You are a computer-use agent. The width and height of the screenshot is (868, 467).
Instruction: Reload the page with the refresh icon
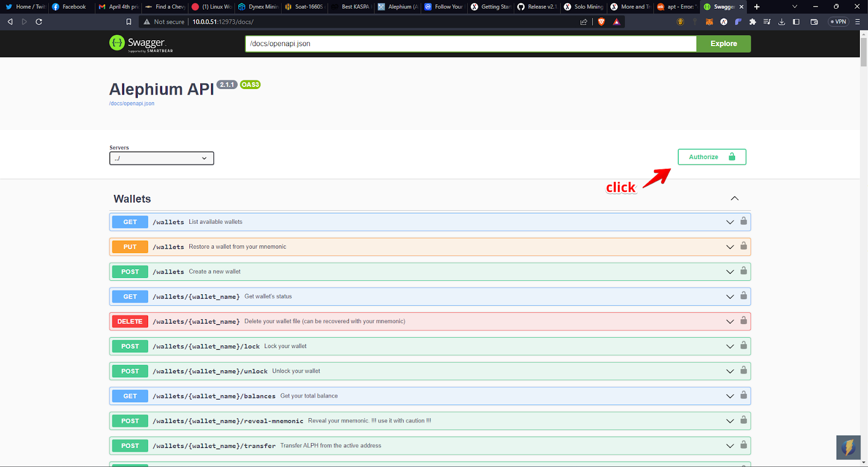39,22
